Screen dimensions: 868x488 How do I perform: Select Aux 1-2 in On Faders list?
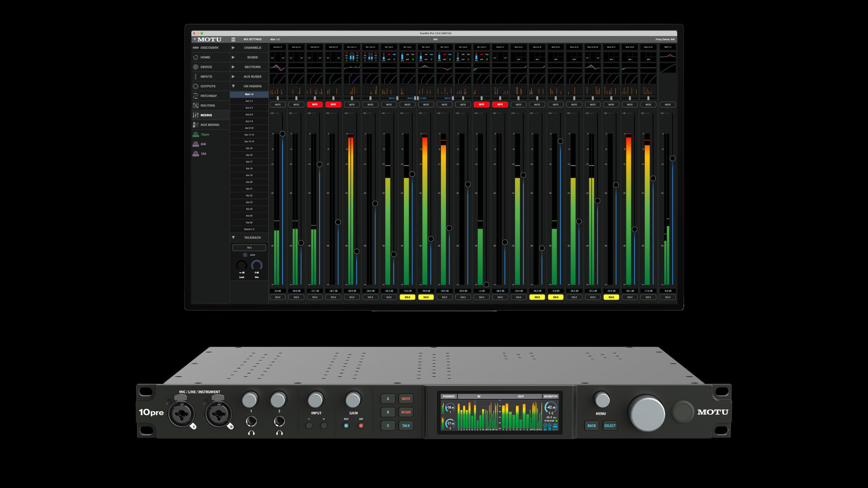249,101
